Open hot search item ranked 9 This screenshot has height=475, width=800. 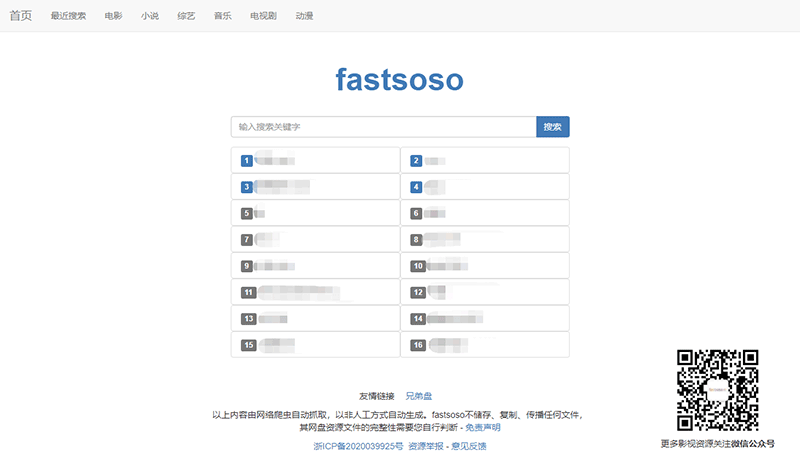coord(315,266)
